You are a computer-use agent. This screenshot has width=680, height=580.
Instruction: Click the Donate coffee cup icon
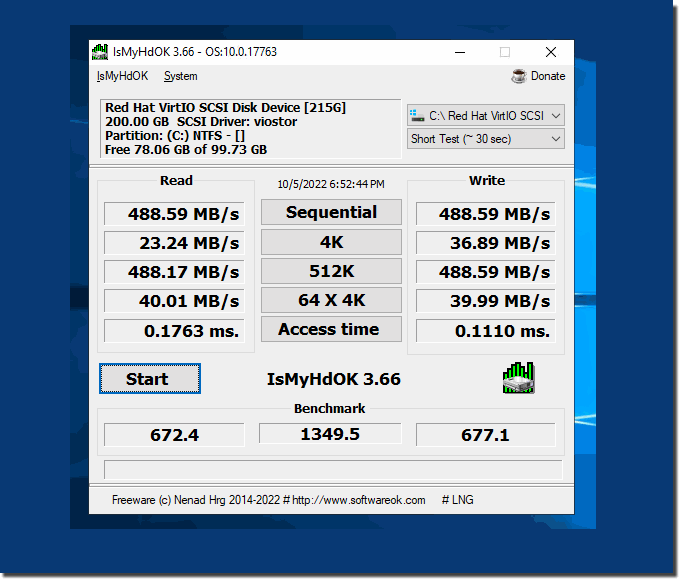[x=519, y=76]
